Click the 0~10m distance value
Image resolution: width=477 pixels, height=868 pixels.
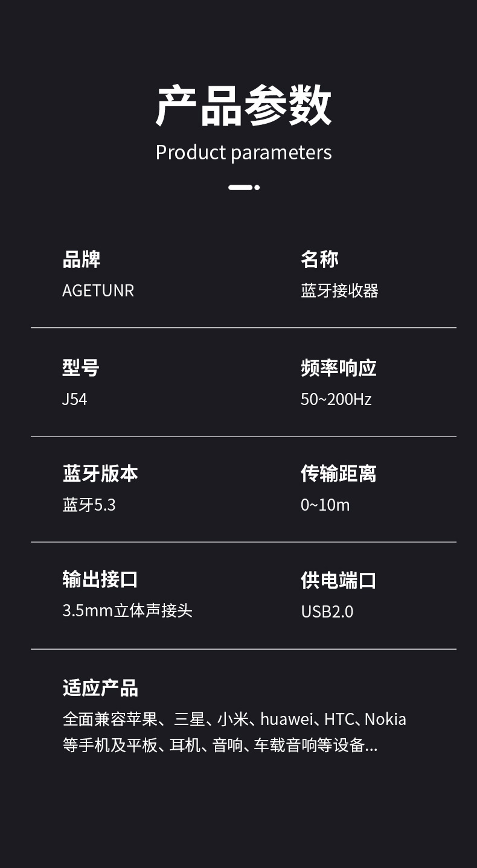click(x=325, y=505)
